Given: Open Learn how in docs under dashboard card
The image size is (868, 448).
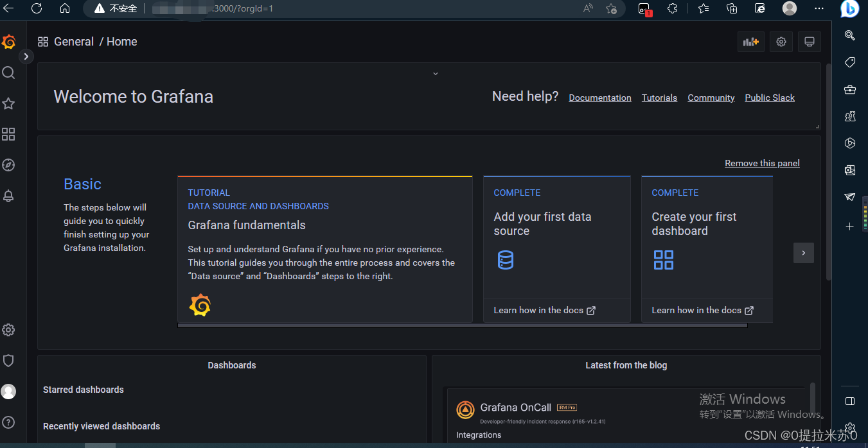Looking at the screenshot, I should point(702,310).
